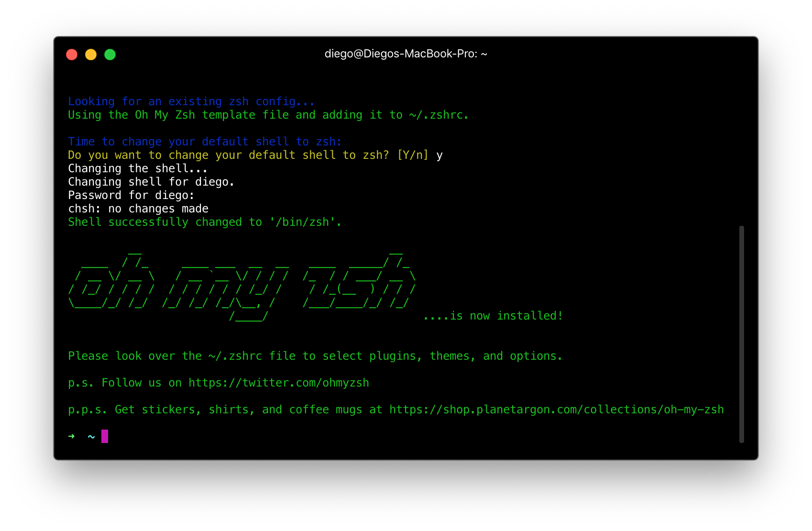Click the cyan tilde in the prompt
812x531 pixels.
click(91, 437)
